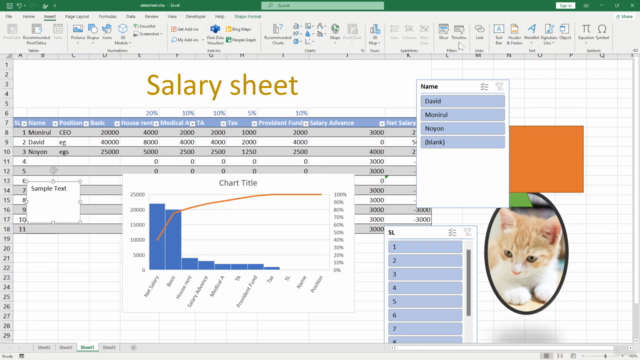Add a new sheet with plus button
The width and height of the screenshot is (640, 360).
tap(133, 347)
